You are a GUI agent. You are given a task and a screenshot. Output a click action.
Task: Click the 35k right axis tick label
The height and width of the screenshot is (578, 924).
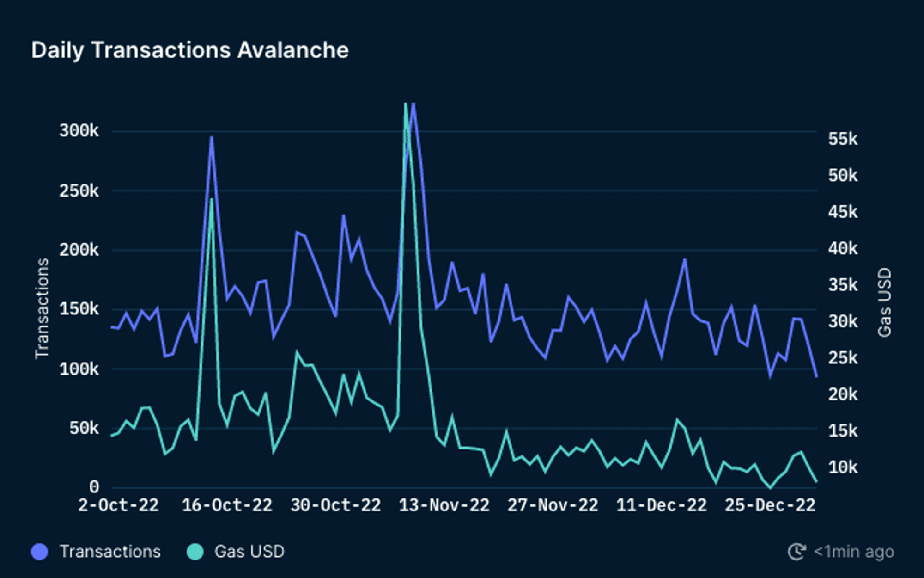click(843, 285)
